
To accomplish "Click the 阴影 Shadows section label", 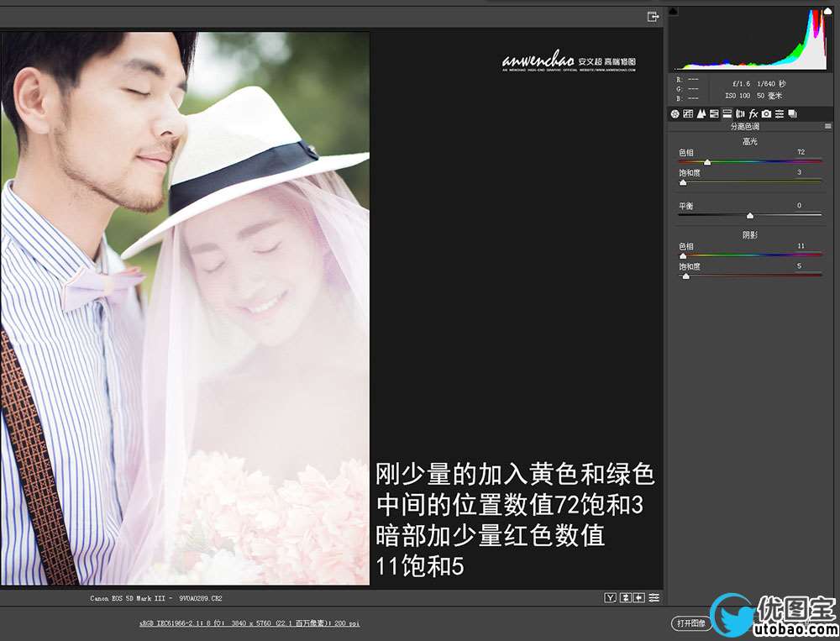I will tap(750, 234).
